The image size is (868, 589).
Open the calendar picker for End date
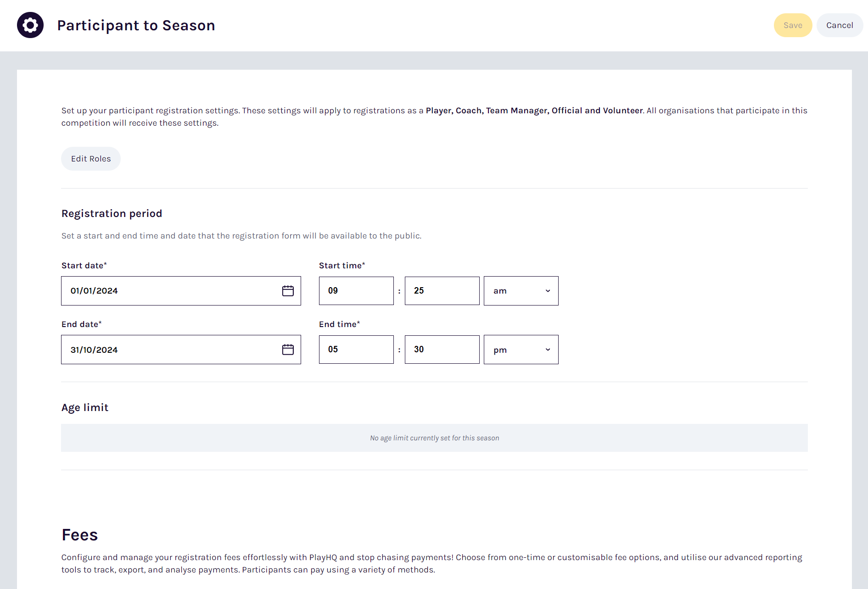click(288, 349)
